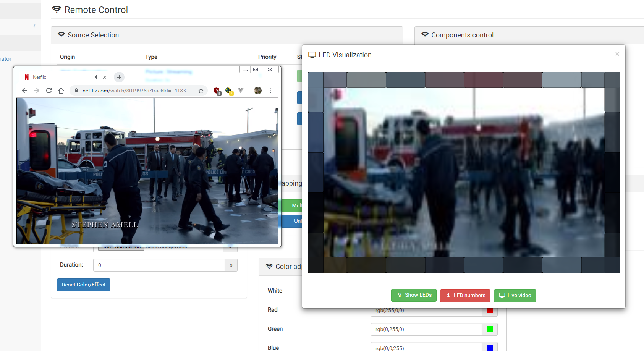644x351 pixels.
Task: Focus the Duration input field
Action: (159, 265)
